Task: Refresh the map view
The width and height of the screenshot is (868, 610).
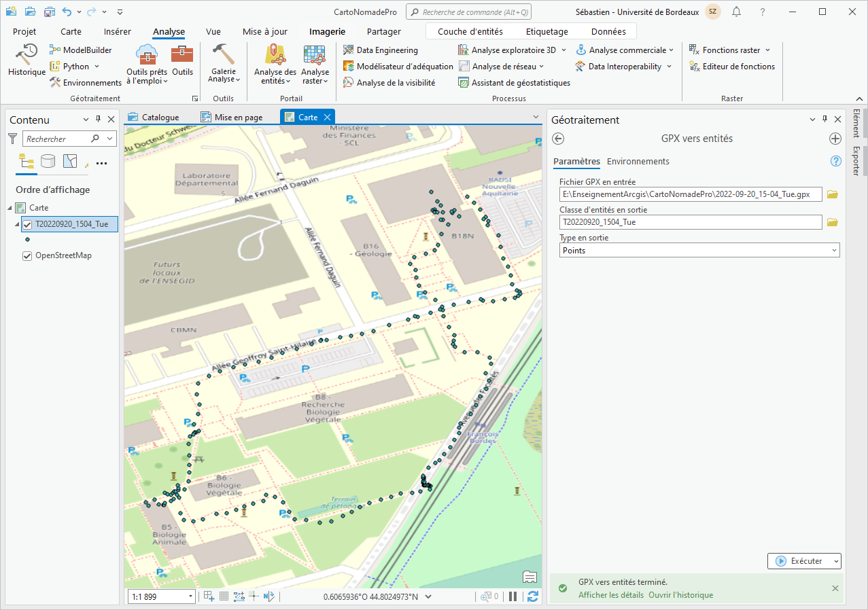Action: click(x=532, y=596)
